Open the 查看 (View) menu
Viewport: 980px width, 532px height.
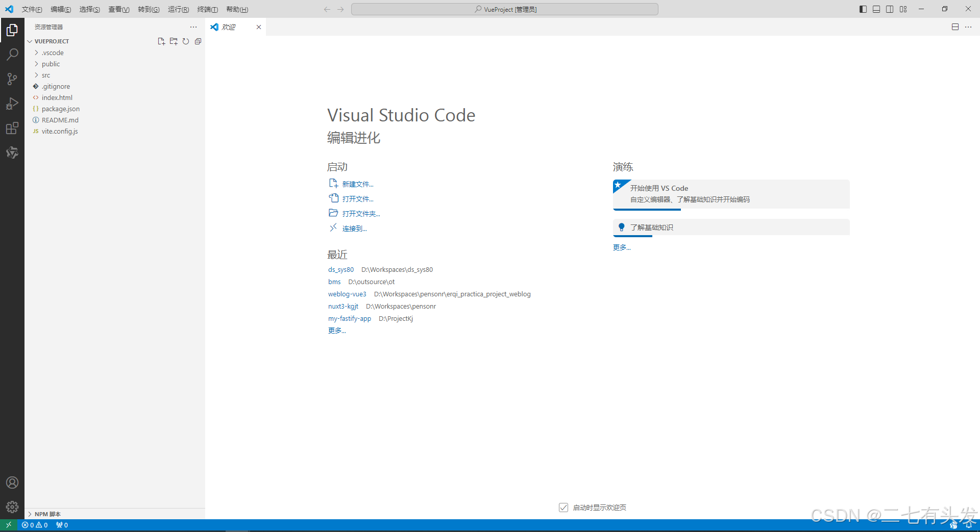119,9
